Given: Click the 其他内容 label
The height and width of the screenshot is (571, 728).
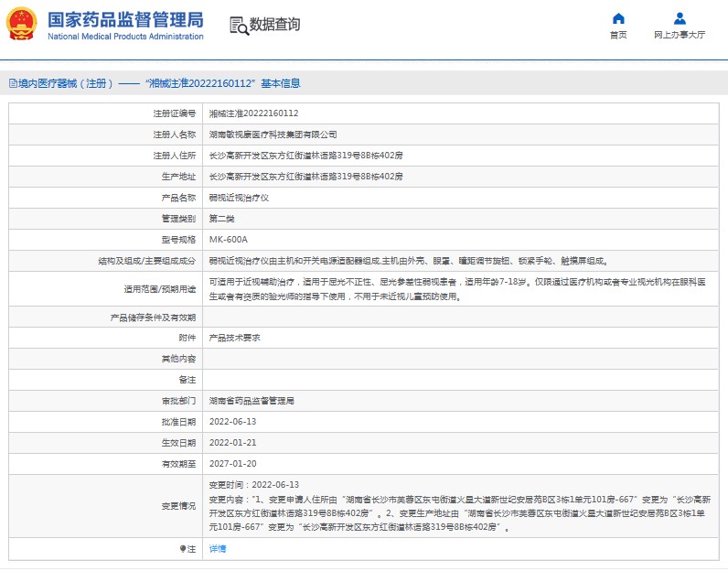Looking at the screenshot, I should pos(178,359).
